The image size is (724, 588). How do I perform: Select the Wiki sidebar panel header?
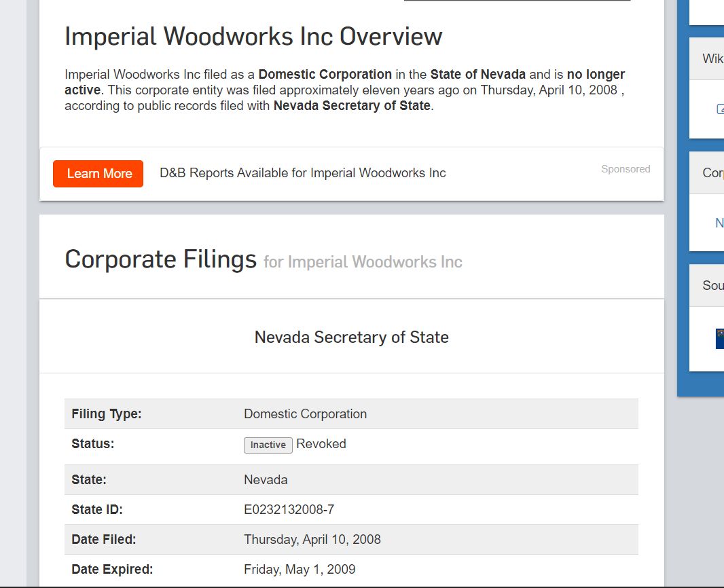click(x=712, y=58)
